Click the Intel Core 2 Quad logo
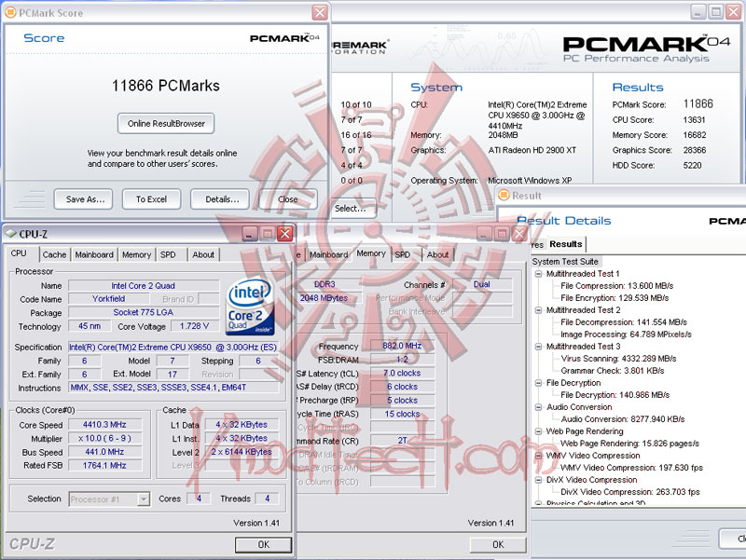Screen dimensions: 746x560 click(249, 306)
